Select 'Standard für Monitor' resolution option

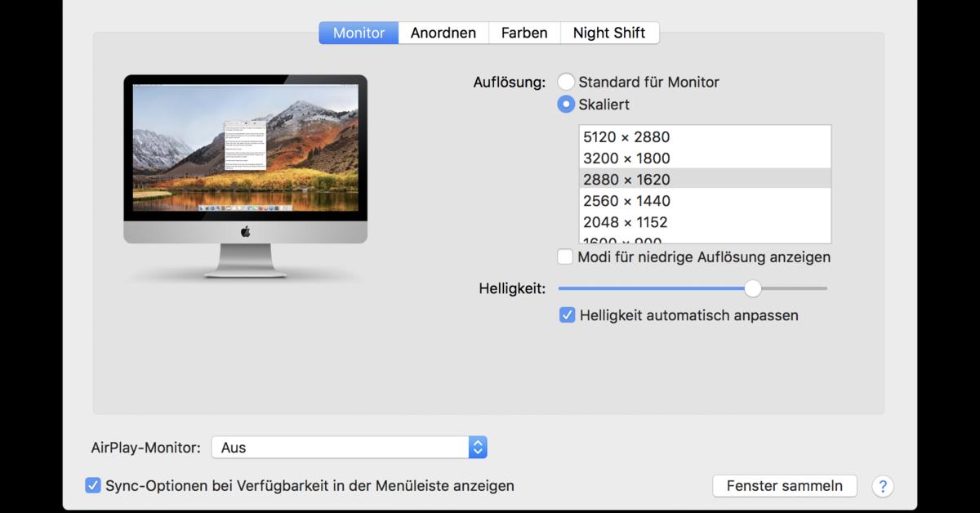[x=566, y=82]
